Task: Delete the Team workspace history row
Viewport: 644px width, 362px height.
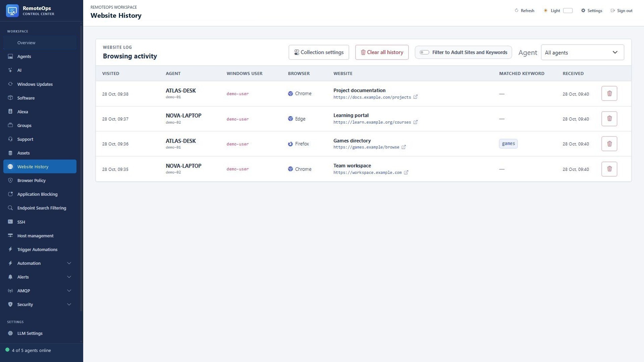Action: click(x=609, y=169)
